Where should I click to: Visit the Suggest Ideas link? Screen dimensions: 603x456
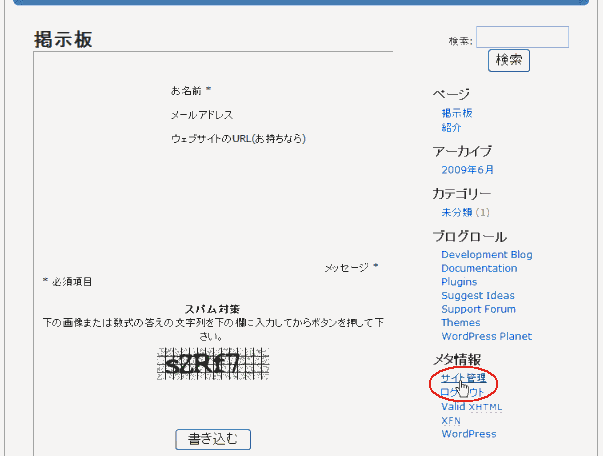pyautogui.click(x=478, y=295)
